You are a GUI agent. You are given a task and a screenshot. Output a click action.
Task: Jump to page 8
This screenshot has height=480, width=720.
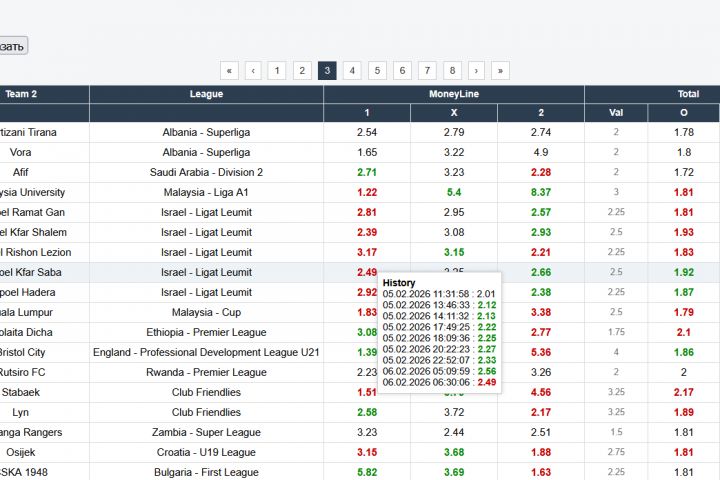452,70
